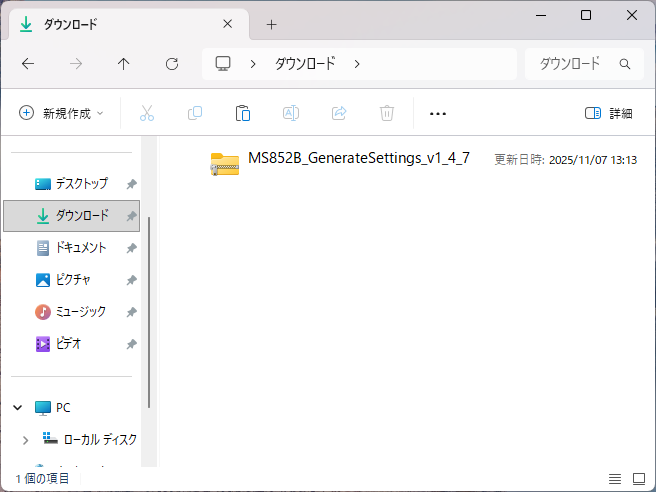Click the Share icon in toolbar
This screenshot has width=656, height=492.
pos(339,113)
